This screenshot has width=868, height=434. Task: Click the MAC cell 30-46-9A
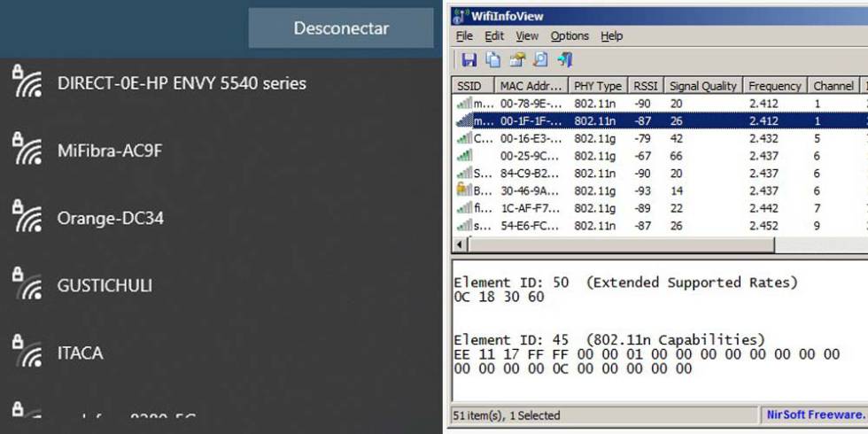pos(531,190)
